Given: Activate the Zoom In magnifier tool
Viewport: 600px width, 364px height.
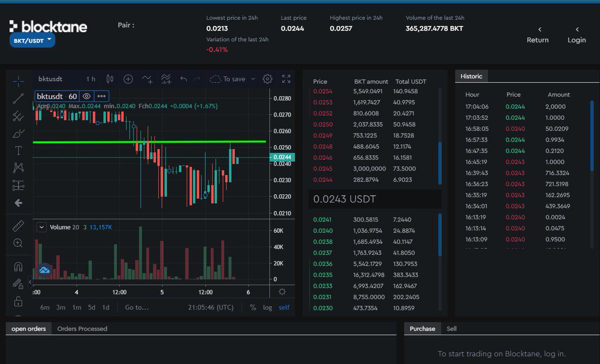Looking at the screenshot, I should (18, 243).
